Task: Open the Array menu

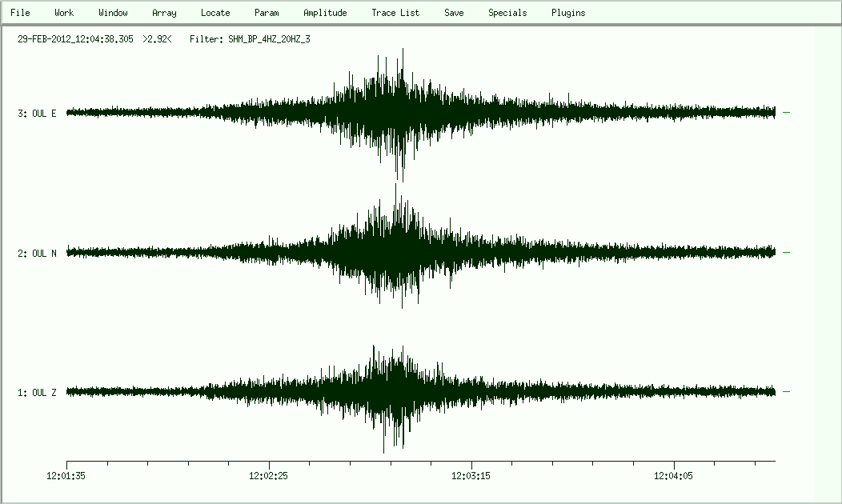Action: [164, 13]
